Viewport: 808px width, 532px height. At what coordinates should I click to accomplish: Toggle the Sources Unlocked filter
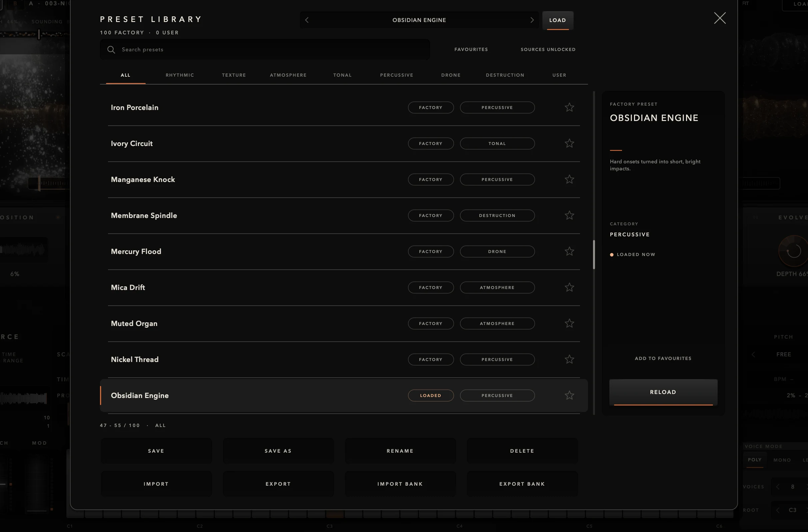[548, 50]
